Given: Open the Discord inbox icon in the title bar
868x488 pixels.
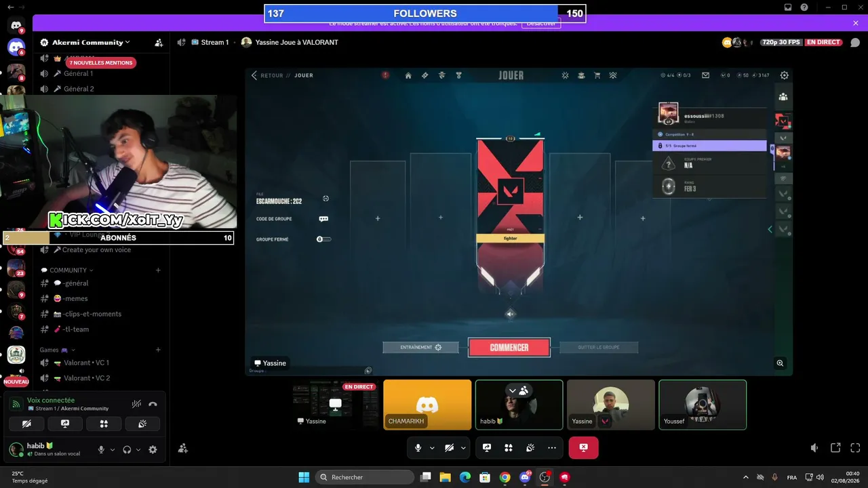Looking at the screenshot, I should [x=788, y=7].
